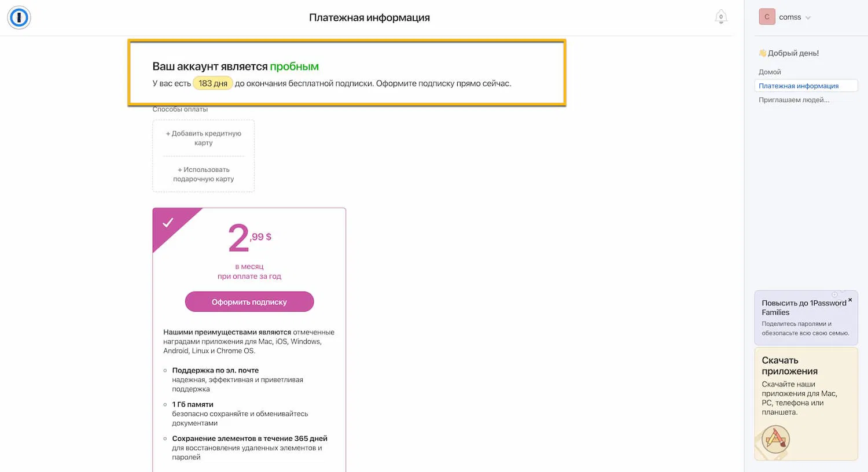Click the 1Password logo icon
868x472 pixels.
tap(19, 17)
